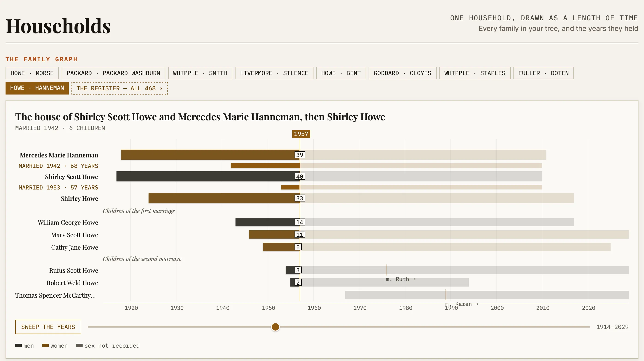Select Rufus Scott Howe row label

[74, 270]
